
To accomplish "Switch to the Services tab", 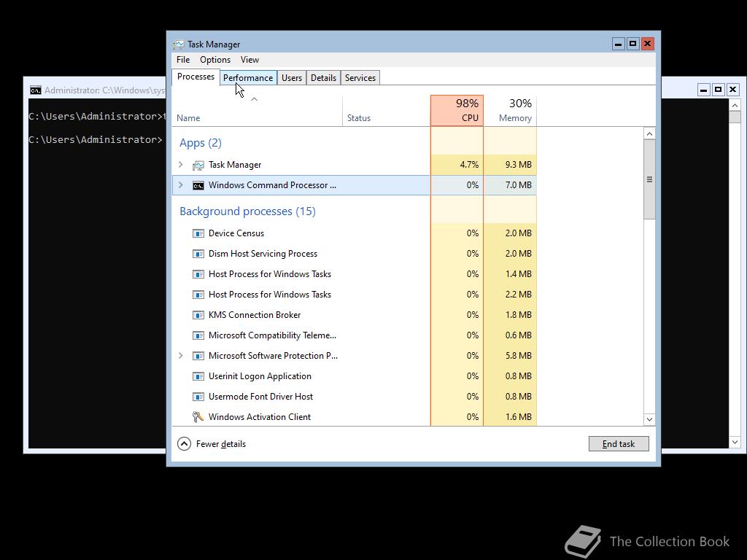I will [x=360, y=78].
